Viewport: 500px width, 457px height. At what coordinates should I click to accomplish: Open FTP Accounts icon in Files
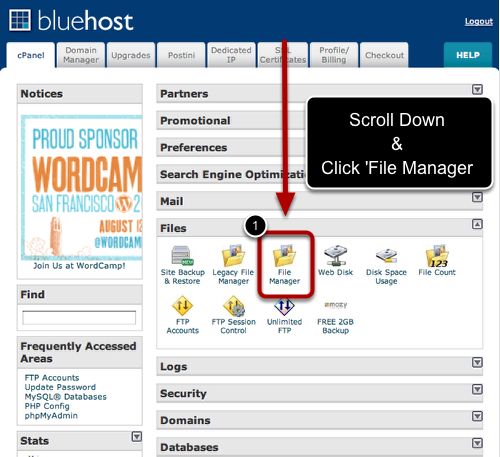pyautogui.click(x=182, y=315)
